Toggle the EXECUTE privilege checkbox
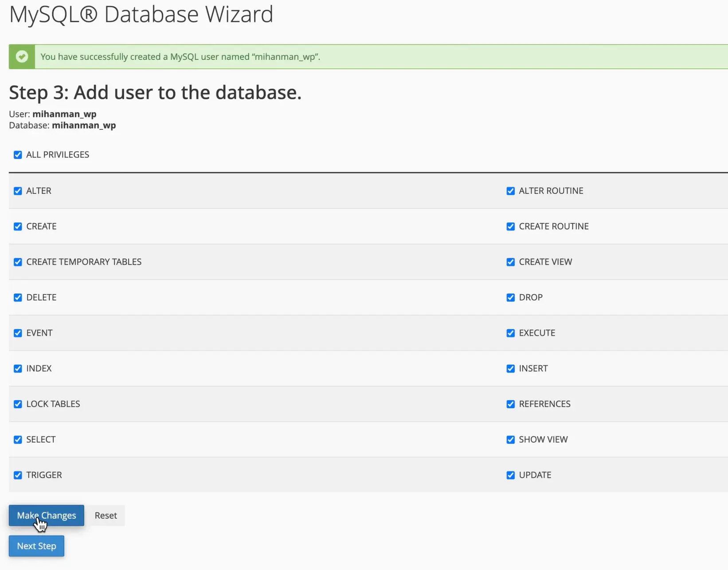The width and height of the screenshot is (728, 570). [511, 333]
